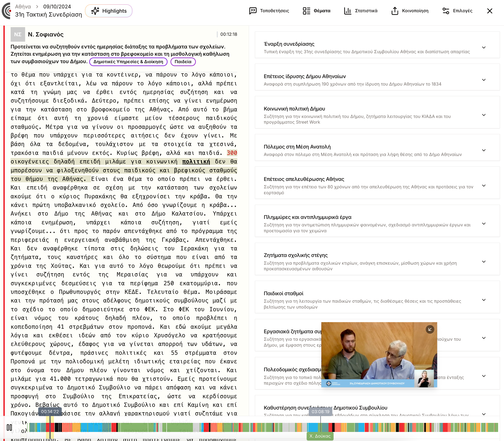Open the Παιδικοί σταθμοί card title

point(283,293)
